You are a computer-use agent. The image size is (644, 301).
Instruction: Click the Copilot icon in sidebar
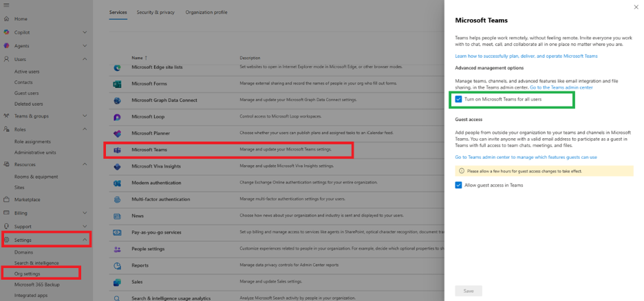click(6, 32)
